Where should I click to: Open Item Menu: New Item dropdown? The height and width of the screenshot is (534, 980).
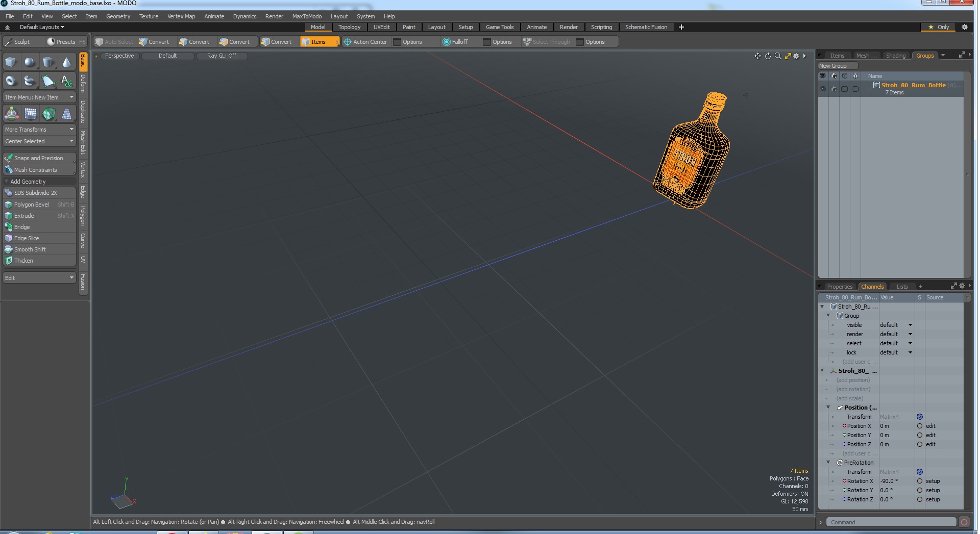tap(39, 97)
